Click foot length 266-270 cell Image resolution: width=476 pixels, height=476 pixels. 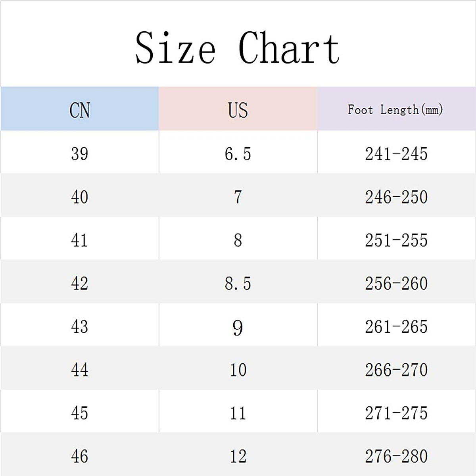(396, 370)
